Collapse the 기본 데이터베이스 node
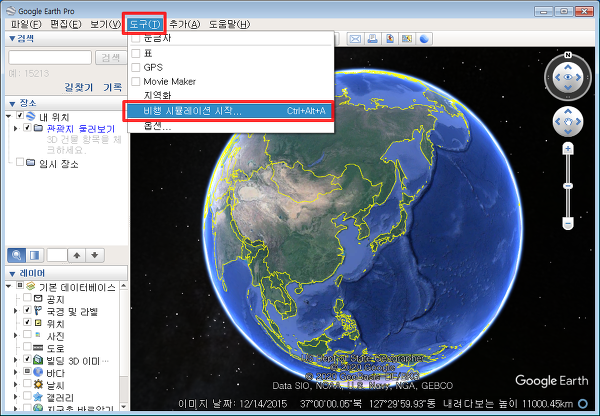The image size is (600, 416). [x=9, y=286]
